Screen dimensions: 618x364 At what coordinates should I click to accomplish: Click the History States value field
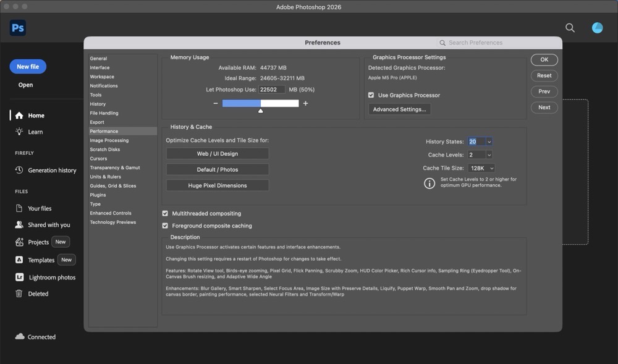[476, 142]
